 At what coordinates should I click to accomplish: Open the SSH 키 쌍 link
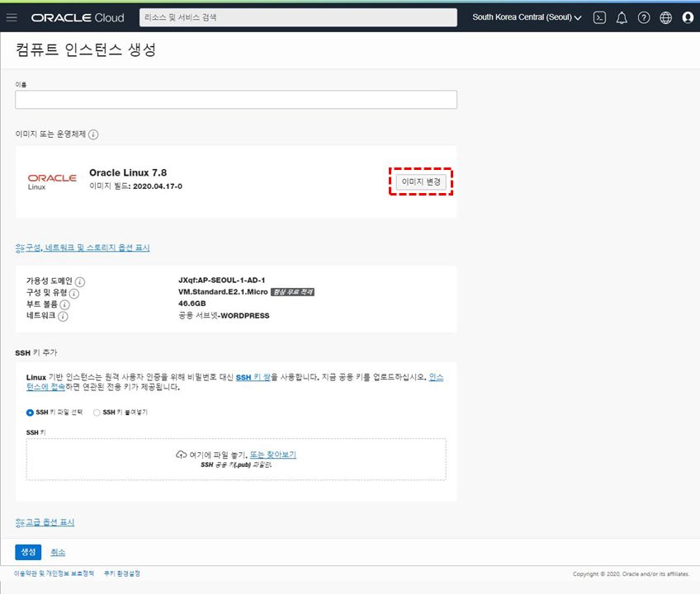[253, 377]
